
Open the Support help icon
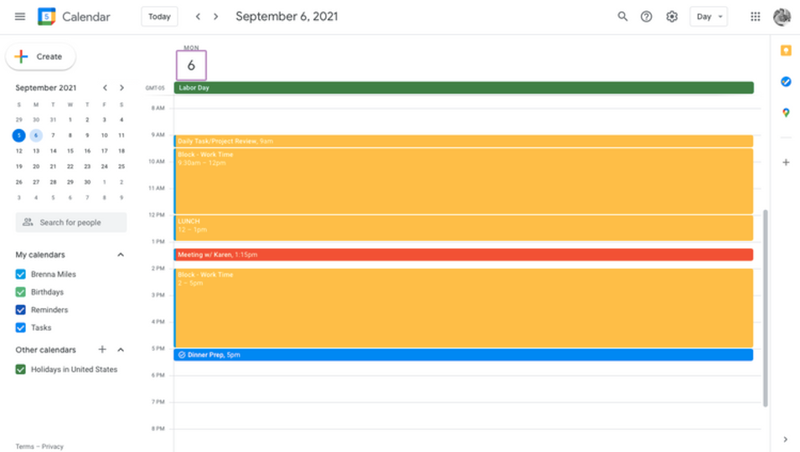tap(646, 16)
